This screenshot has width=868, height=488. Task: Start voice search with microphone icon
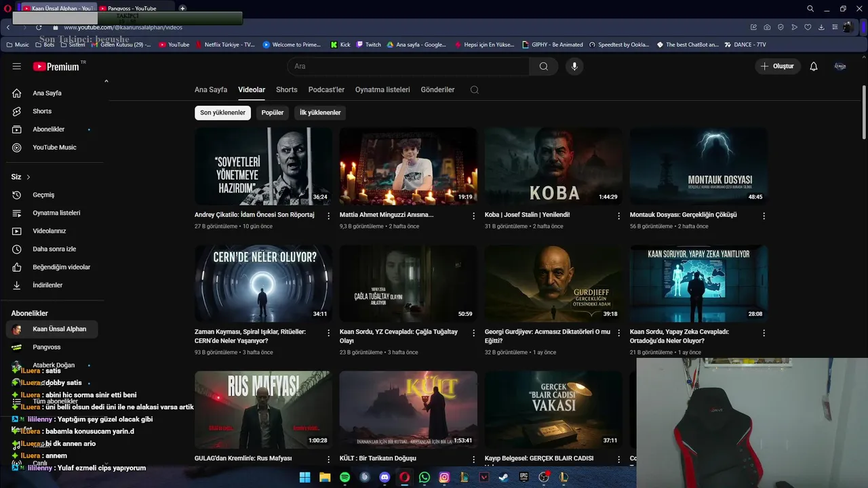(574, 66)
